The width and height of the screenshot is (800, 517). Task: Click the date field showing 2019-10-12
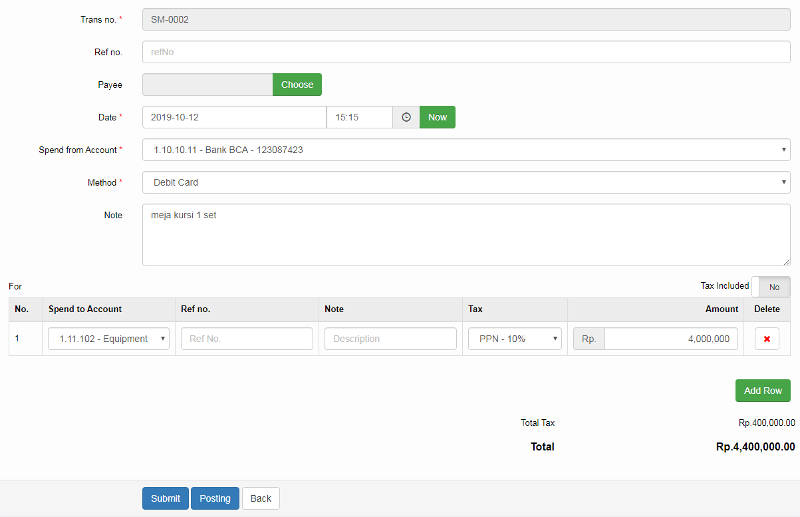pyautogui.click(x=234, y=117)
